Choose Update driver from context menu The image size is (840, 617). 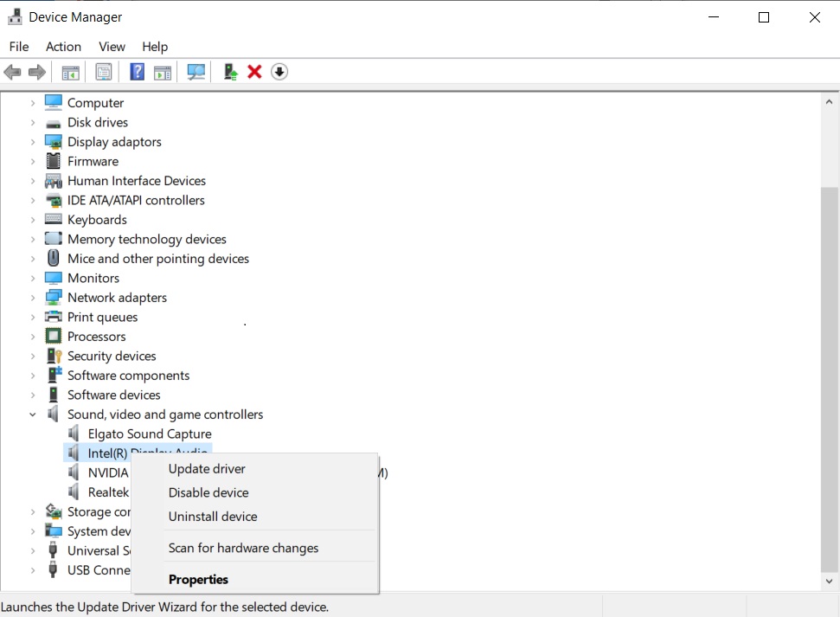[x=207, y=469]
